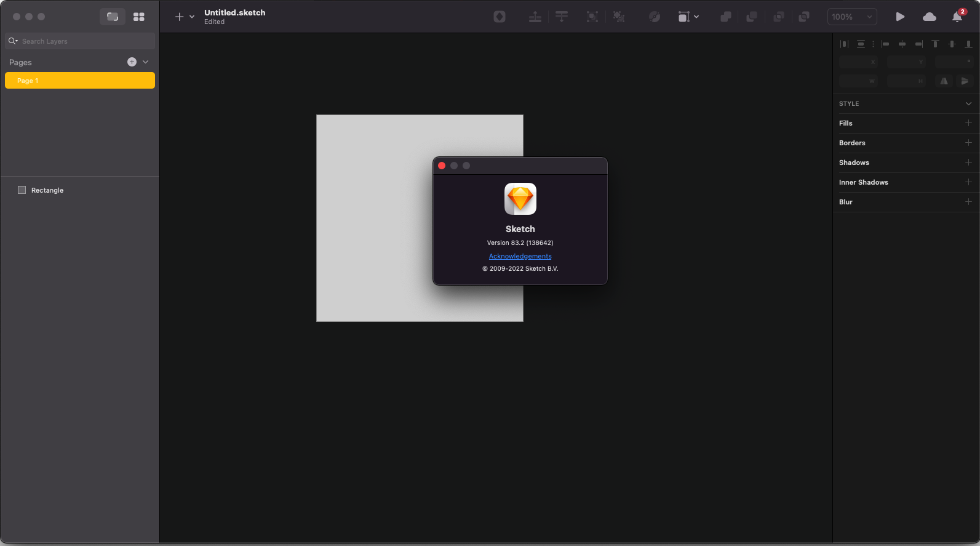Click the Distribute horizontally icon
The height and width of the screenshot is (546, 980).
[844, 44]
